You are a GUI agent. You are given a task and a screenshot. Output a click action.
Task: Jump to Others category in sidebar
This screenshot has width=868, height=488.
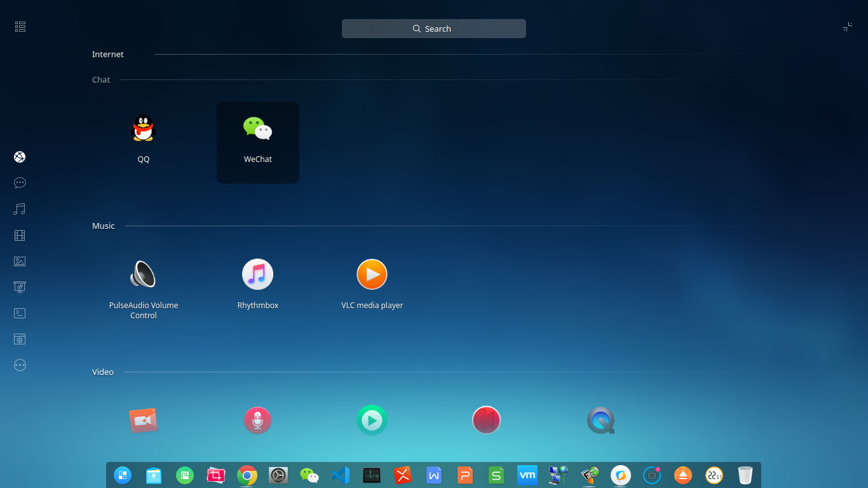click(x=20, y=365)
